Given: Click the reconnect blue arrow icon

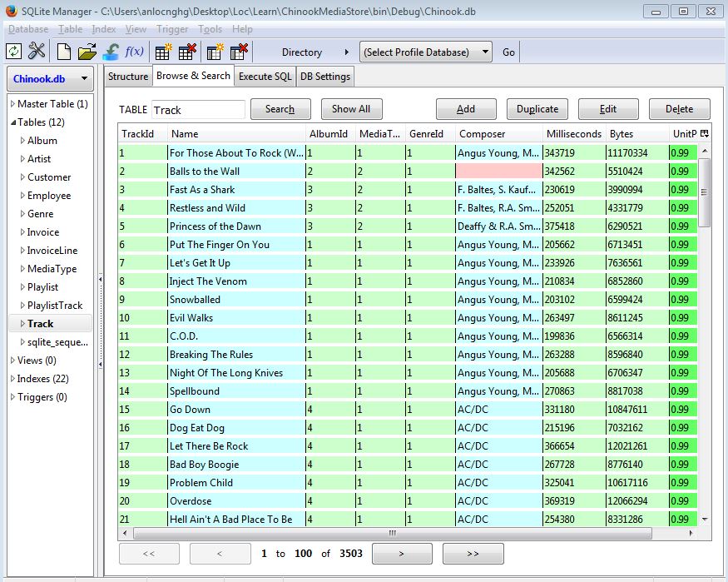Looking at the screenshot, I should (x=111, y=52).
